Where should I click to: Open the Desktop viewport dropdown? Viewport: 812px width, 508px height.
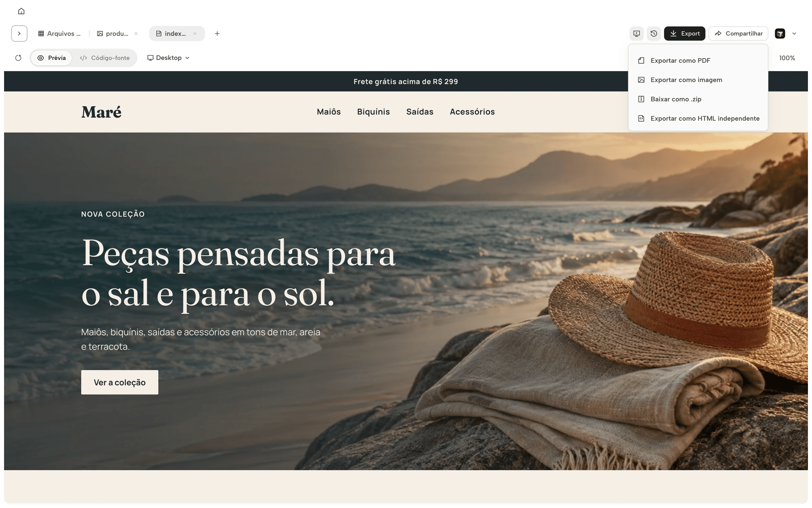[x=168, y=58]
